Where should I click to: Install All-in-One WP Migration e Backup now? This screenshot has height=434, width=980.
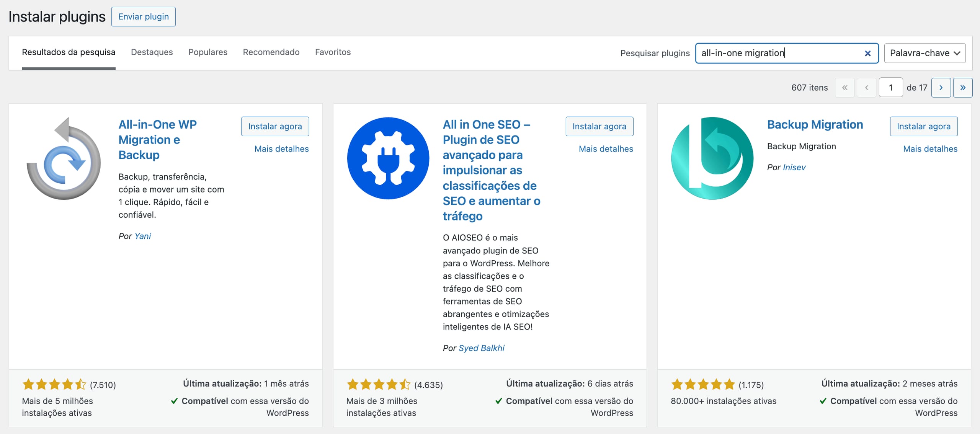point(275,126)
